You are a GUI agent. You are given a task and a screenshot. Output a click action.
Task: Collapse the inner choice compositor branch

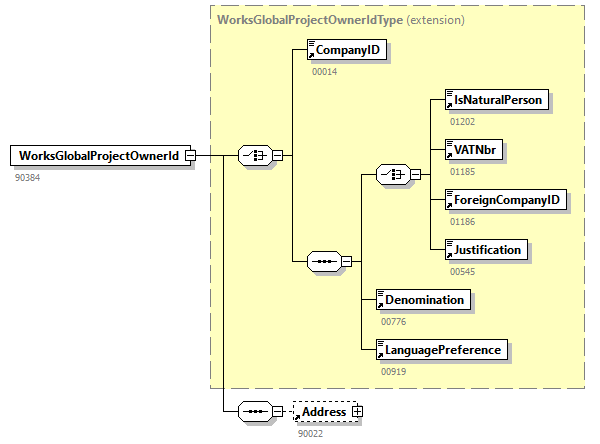pos(416,174)
